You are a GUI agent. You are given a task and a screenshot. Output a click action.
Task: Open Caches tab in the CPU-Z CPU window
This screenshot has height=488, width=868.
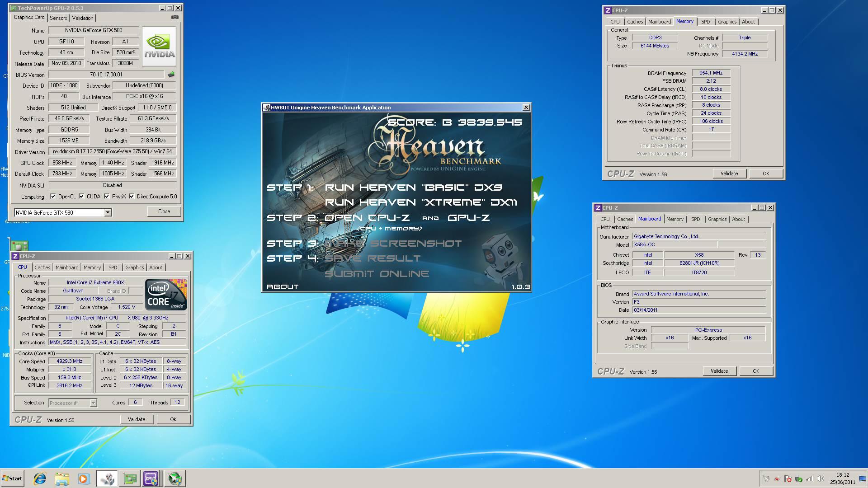[42, 267]
